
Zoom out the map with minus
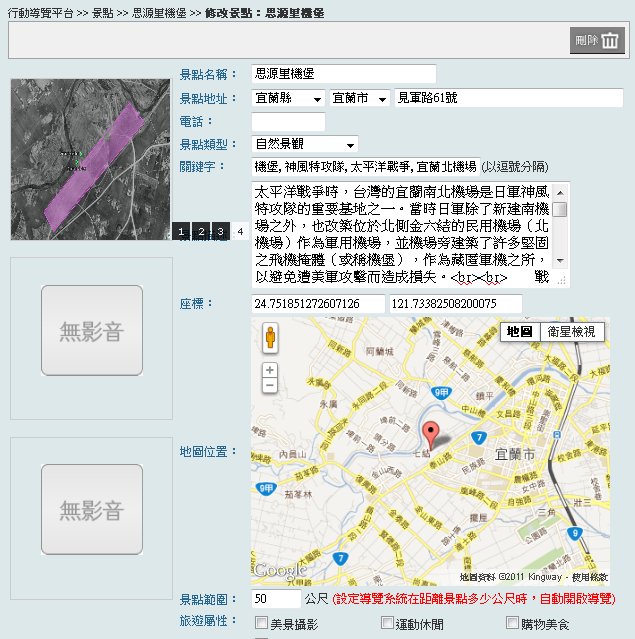click(269, 385)
